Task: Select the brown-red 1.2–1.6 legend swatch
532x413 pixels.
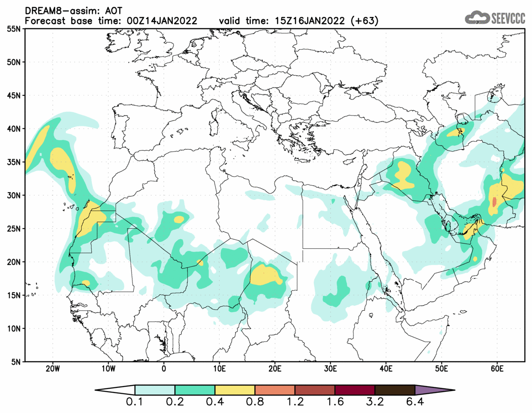Action: tap(315, 390)
